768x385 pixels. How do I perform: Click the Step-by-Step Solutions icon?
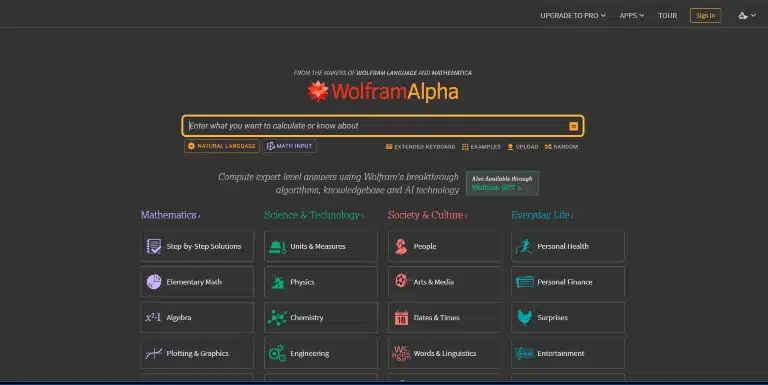click(x=154, y=246)
